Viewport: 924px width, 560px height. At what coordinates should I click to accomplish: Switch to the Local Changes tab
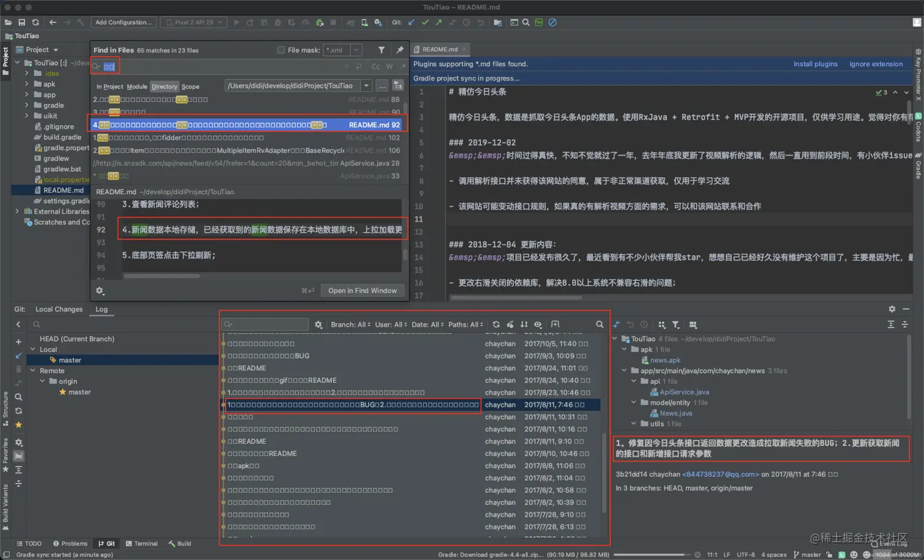(x=59, y=309)
